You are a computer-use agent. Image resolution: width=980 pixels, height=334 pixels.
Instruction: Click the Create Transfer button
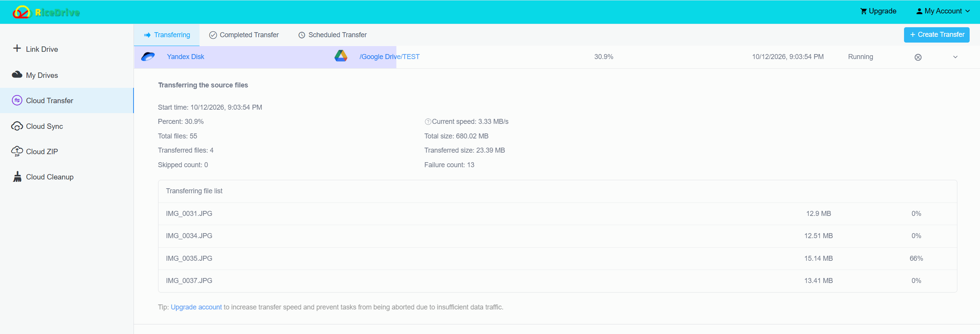tap(937, 35)
